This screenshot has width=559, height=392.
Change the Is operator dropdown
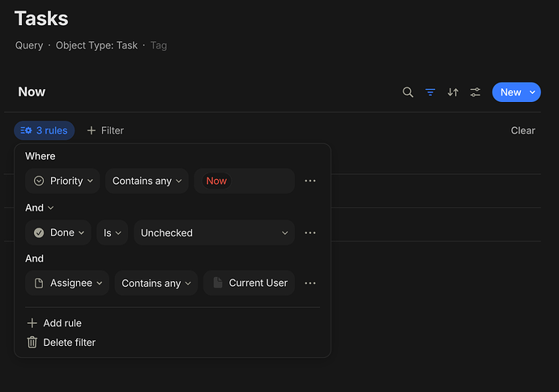113,232
